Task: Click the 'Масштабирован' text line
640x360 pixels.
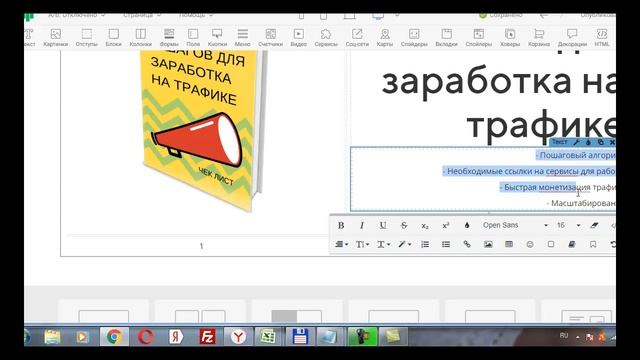Action: [x=581, y=203]
